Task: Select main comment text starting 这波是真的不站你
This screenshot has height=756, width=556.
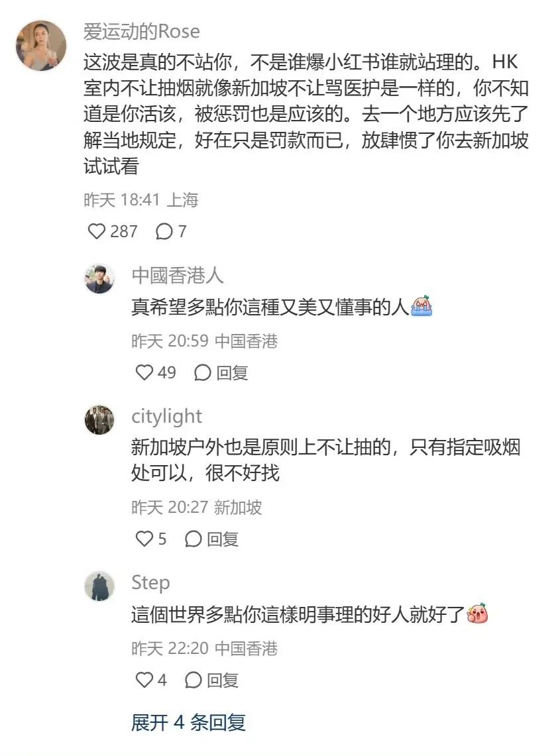Action: (306, 114)
